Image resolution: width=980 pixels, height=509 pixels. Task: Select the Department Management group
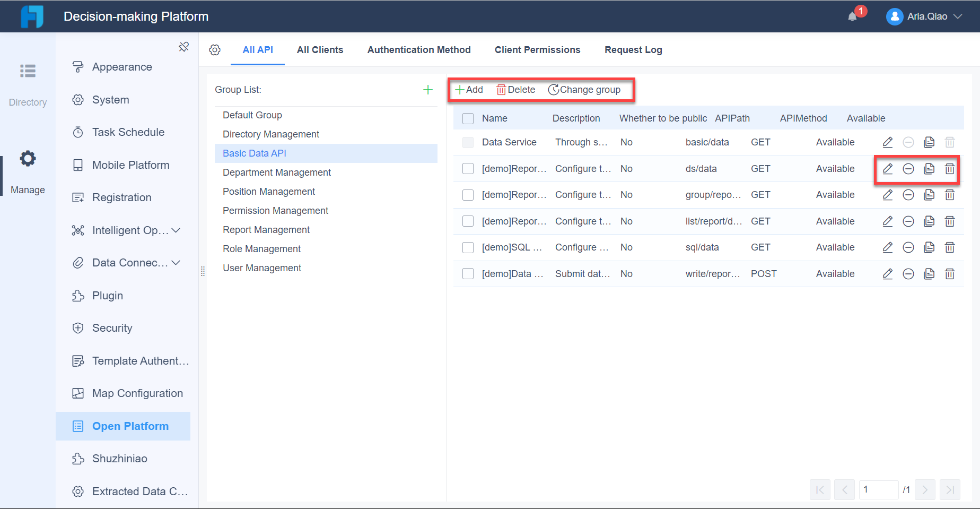[326, 172]
